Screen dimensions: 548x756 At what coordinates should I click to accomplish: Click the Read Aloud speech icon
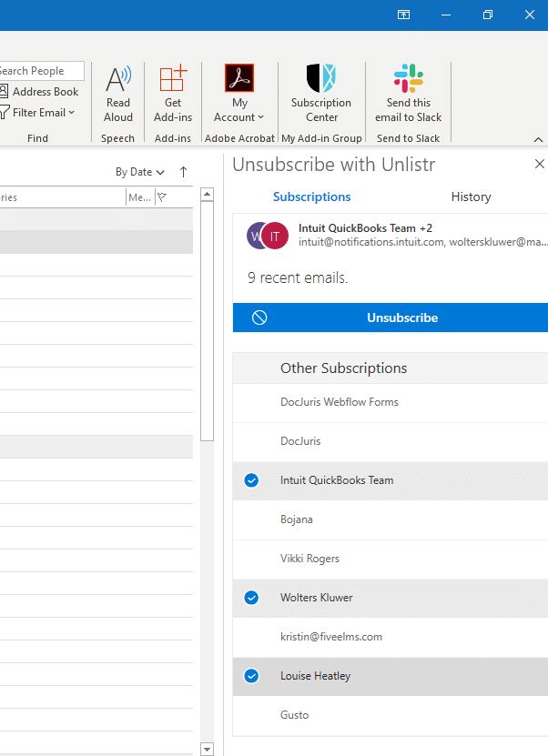(118, 95)
